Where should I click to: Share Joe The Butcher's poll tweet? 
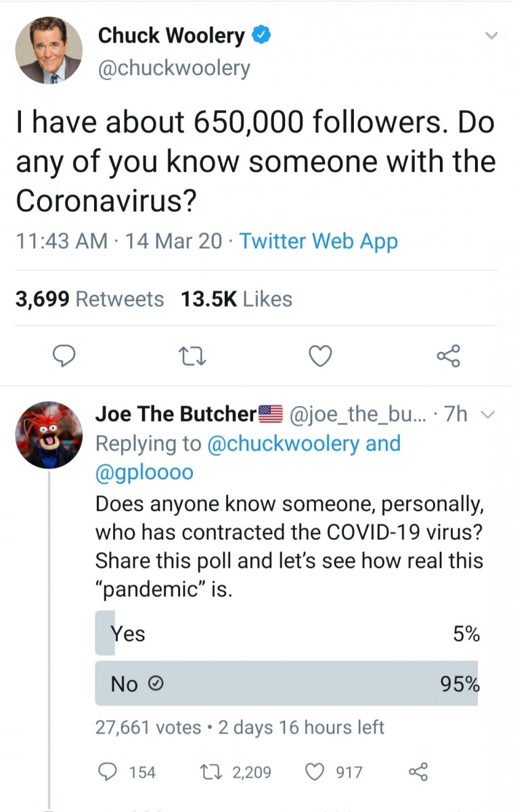pos(418,771)
